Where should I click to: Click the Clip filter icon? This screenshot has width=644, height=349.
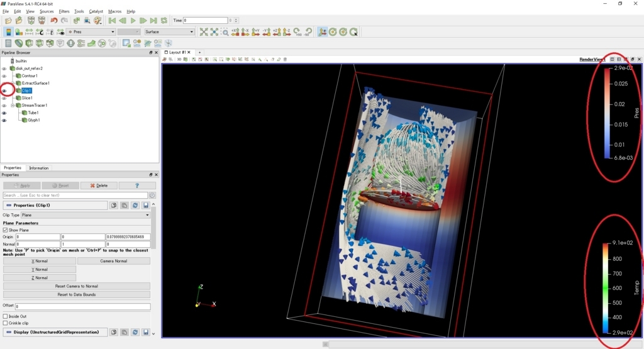click(29, 43)
